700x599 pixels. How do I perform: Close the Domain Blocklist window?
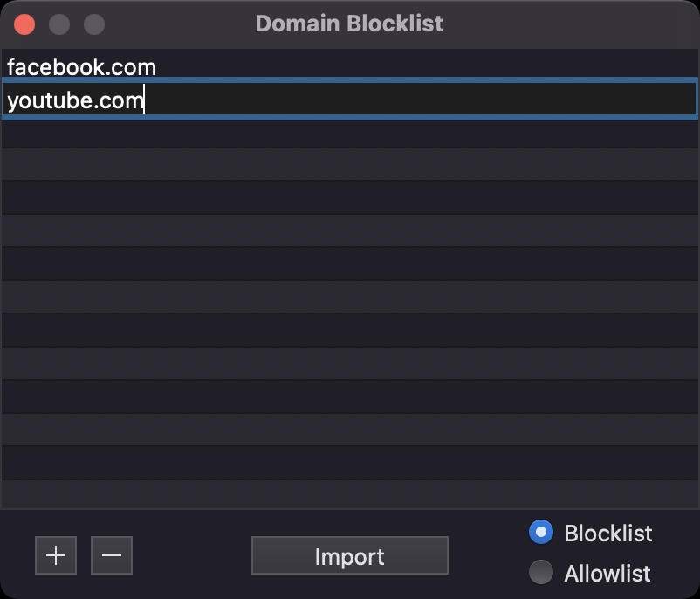click(24, 24)
